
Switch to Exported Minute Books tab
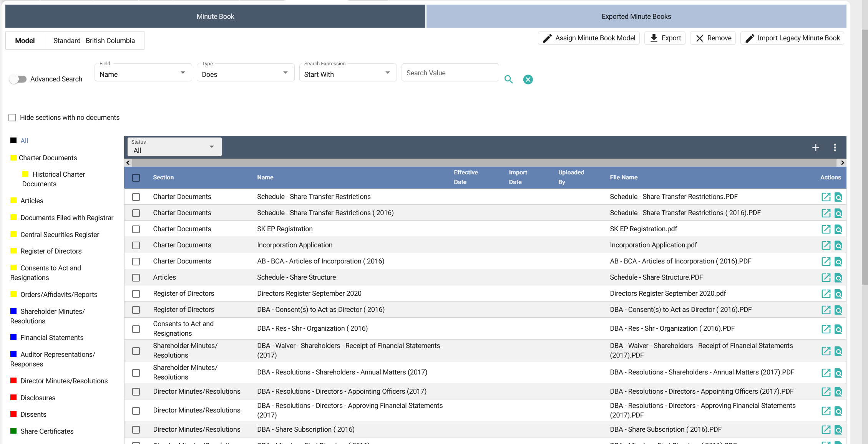click(636, 17)
